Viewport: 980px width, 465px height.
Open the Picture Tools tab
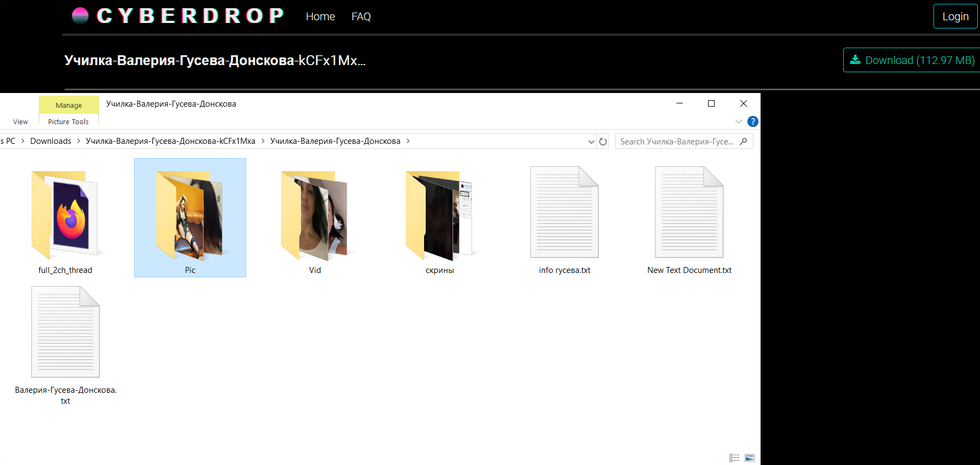coord(68,121)
